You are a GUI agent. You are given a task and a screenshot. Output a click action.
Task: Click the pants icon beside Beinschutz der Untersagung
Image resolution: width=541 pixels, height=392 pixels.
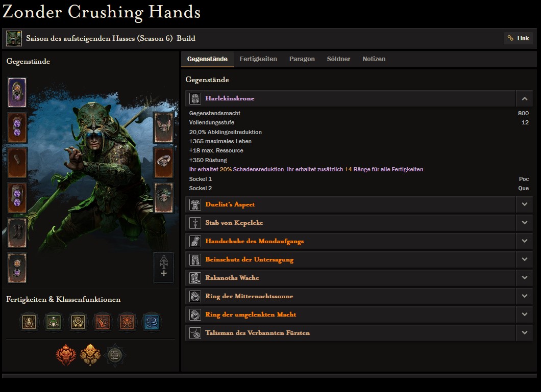(x=195, y=259)
